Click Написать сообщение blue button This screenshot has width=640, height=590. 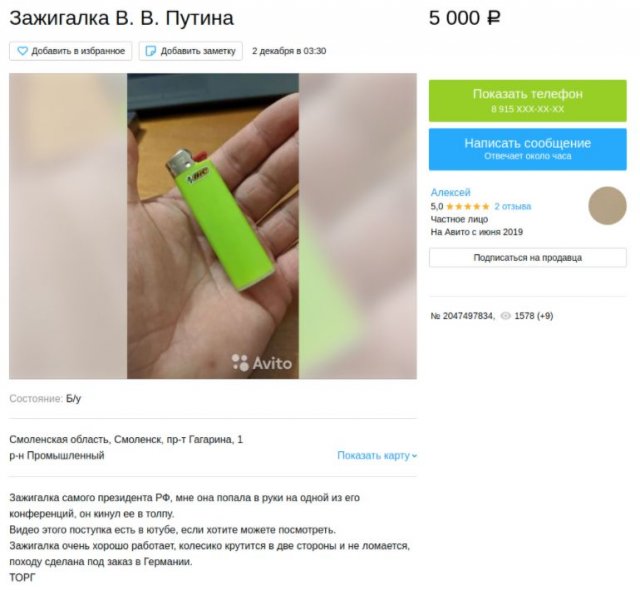click(x=527, y=149)
